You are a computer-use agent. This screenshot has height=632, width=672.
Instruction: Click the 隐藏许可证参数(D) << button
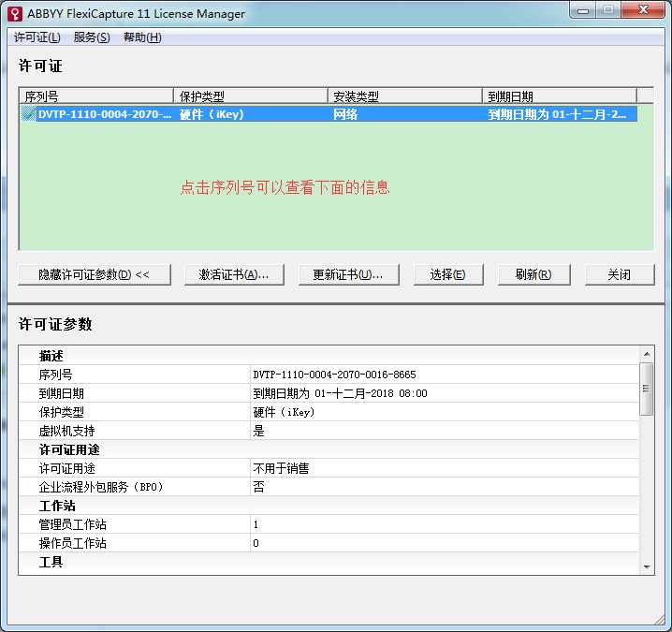[95, 274]
